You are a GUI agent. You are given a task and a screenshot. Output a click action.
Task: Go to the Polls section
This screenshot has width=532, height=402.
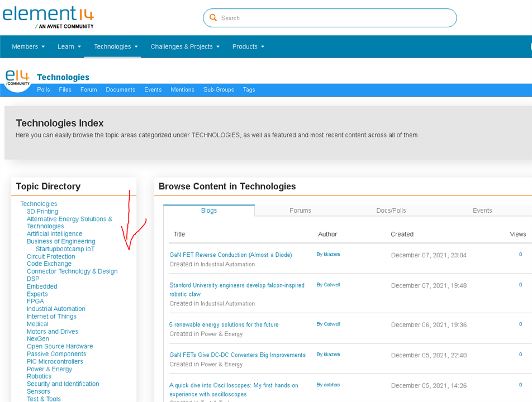[44, 89]
